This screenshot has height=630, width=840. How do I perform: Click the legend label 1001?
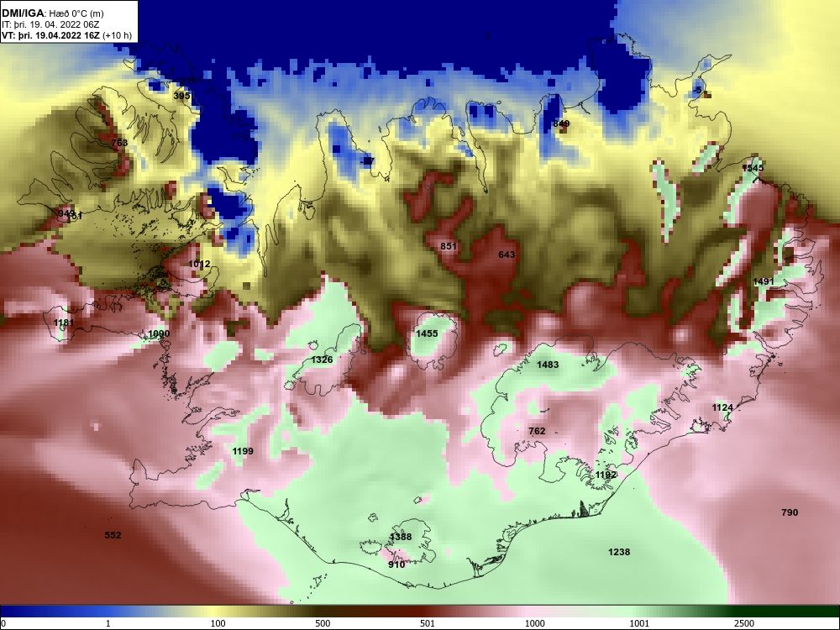pos(639,623)
